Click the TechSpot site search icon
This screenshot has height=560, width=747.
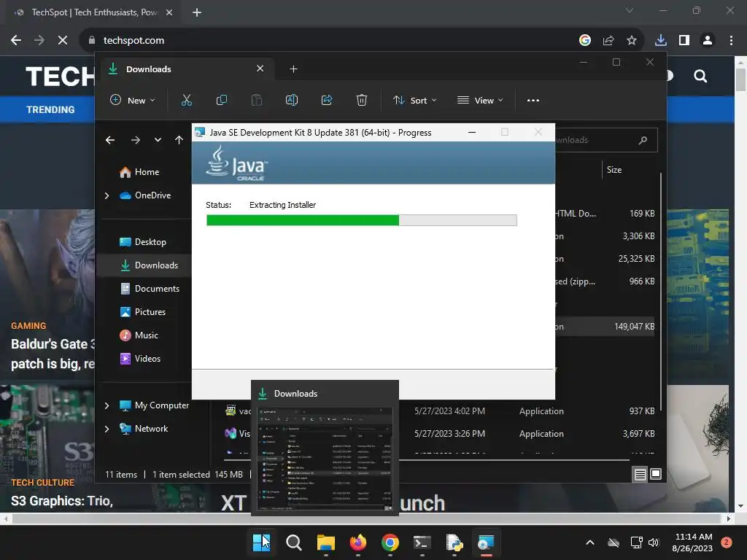700,76
